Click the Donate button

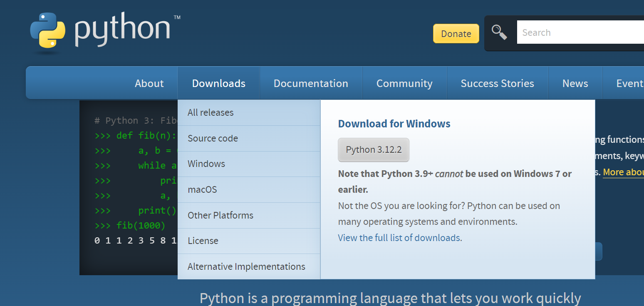[456, 34]
